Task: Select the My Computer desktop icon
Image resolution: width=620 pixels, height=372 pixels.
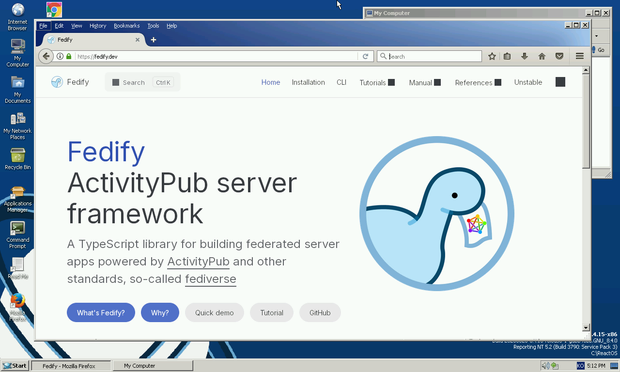Action: [17, 53]
